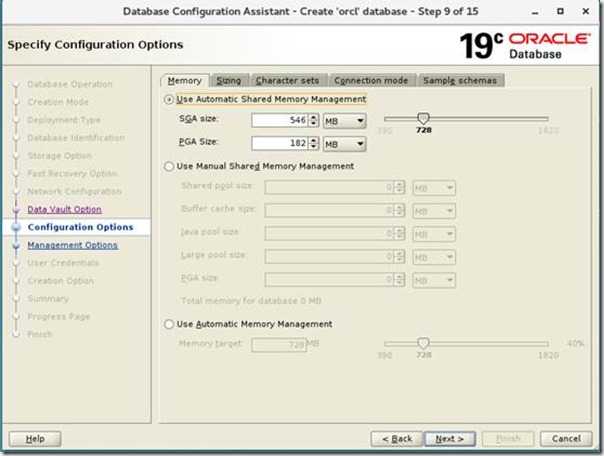Decrease SGA size with down arrow

314,124
